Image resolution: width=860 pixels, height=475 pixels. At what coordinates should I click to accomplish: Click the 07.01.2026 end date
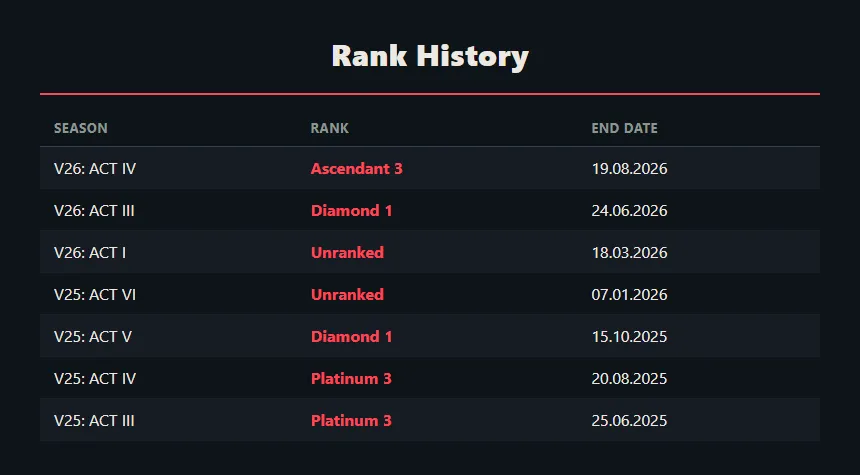click(x=629, y=295)
